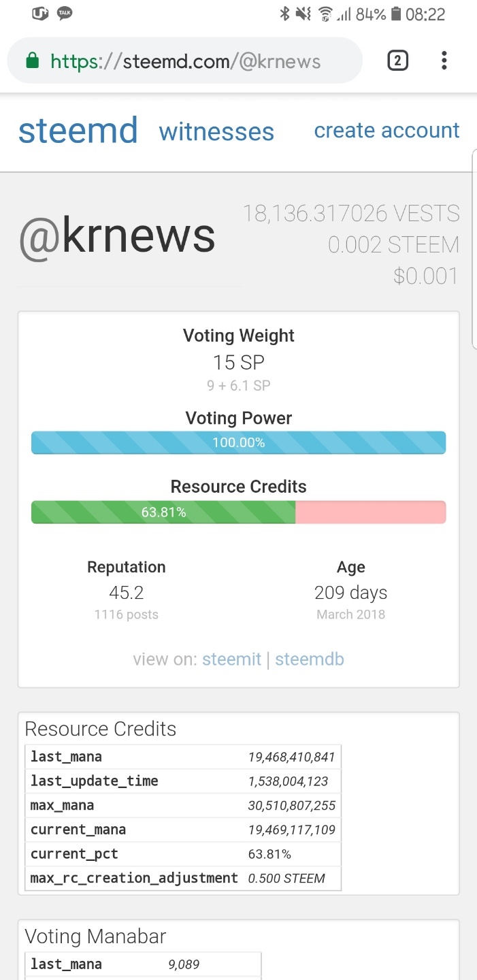The image size is (477, 980).
Task: Click the current_pct row in Resource Credits table
Action: (x=184, y=854)
